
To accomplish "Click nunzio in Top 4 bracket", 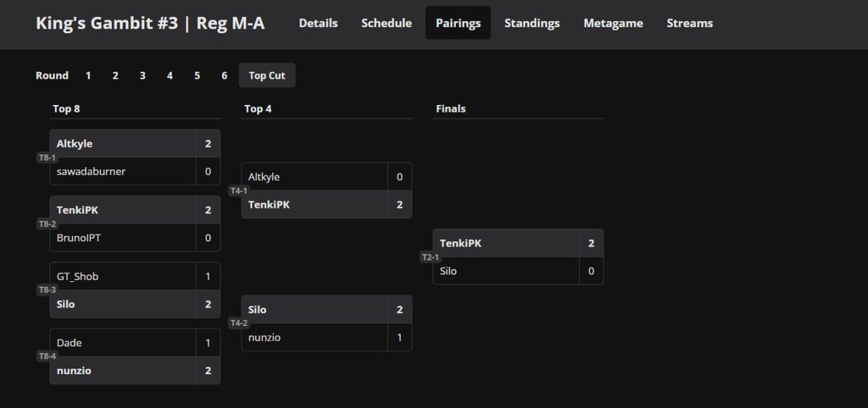I will (x=264, y=337).
